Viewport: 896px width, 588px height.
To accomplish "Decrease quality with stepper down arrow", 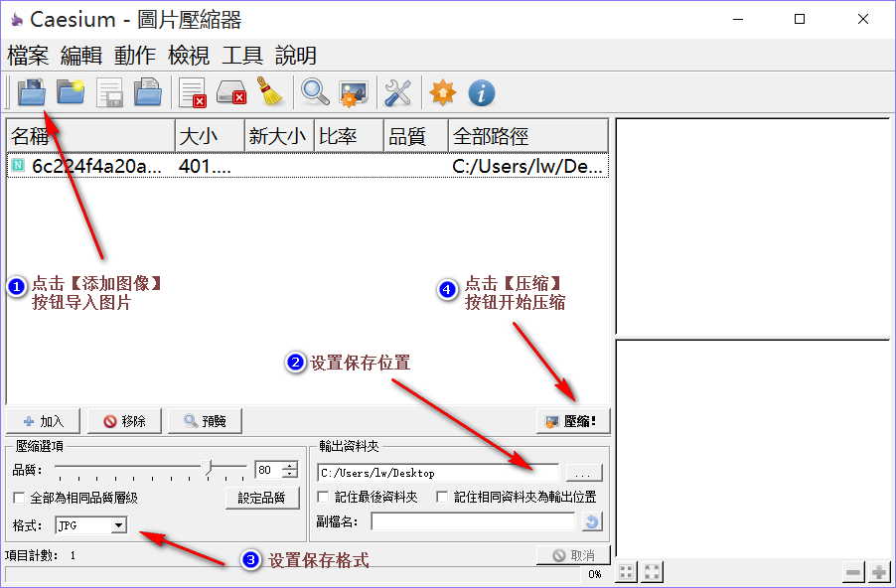I will click(x=290, y=474).
